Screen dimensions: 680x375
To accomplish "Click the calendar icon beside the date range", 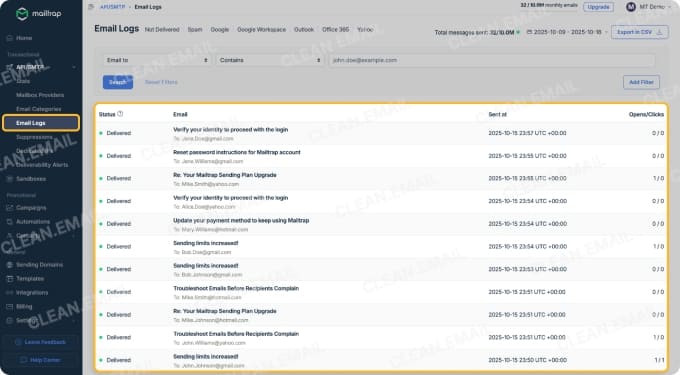I will point(529,32).
